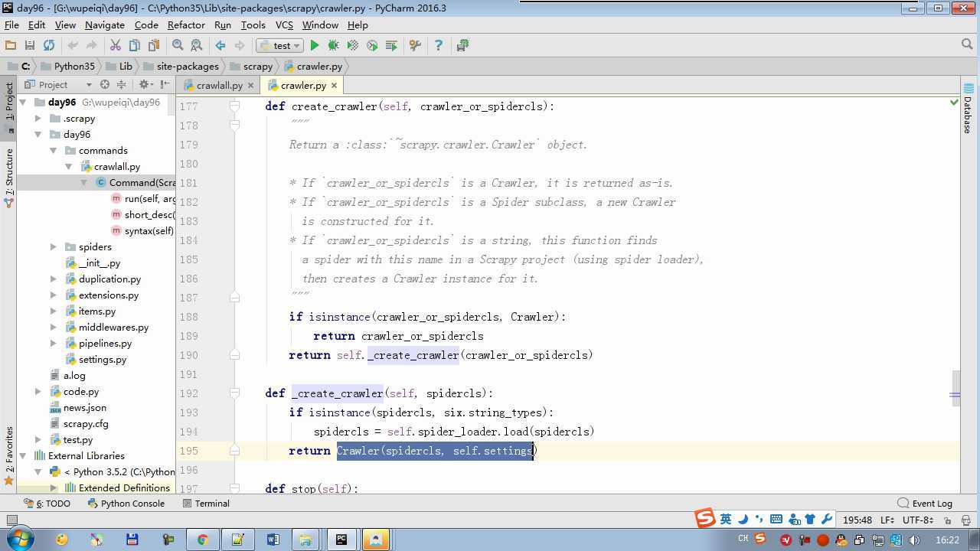This screenshot has width=980, height=551.
Task: Click the Hide Project panel icon
Action: (165, 85)
